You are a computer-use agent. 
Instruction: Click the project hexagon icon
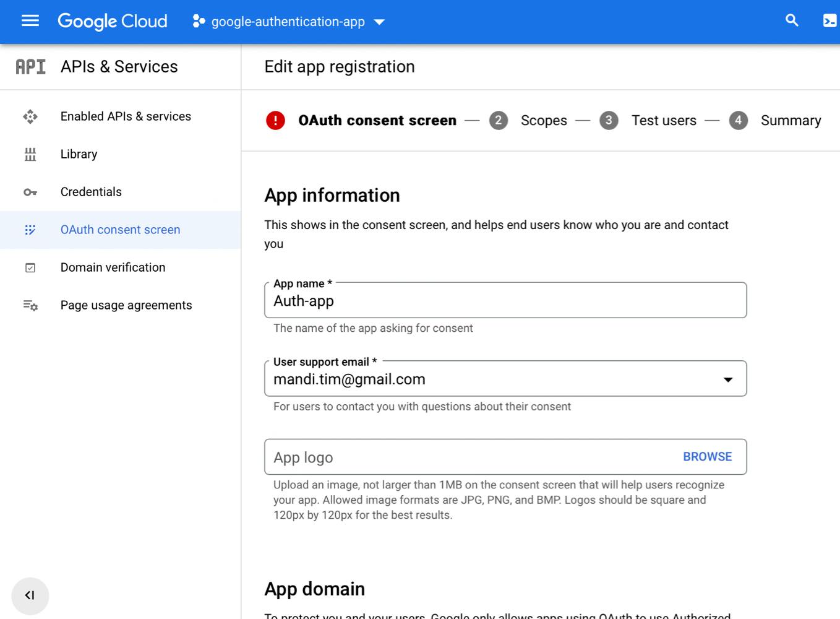pos(199,22)
